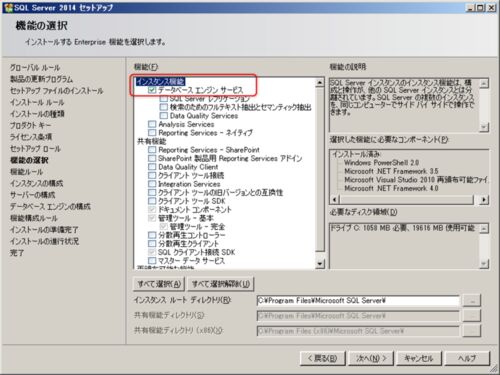The width and height of the screenshot is (500, 375).
Task: Select the 完了 step in the sidebar
Action: 17,253
